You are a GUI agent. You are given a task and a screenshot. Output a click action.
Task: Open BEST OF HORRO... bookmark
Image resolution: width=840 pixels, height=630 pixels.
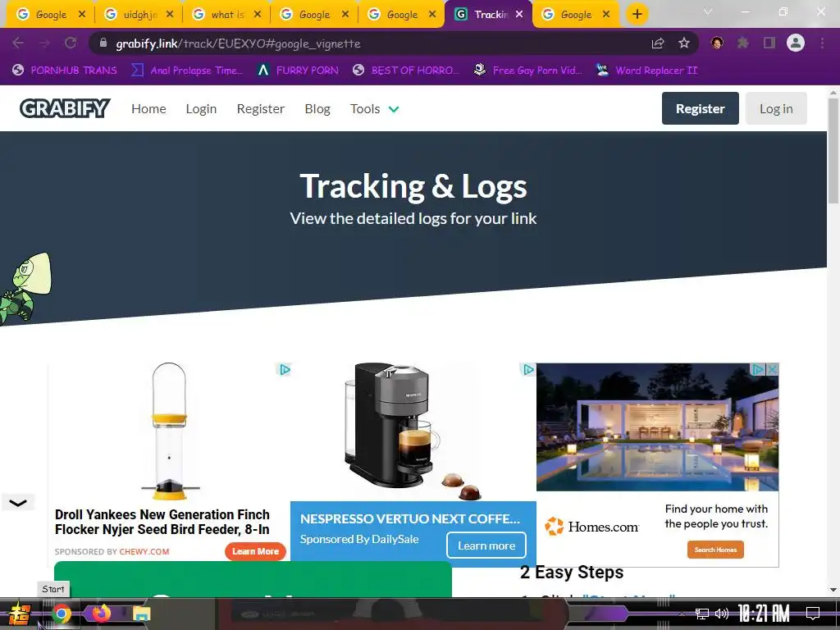406,71
